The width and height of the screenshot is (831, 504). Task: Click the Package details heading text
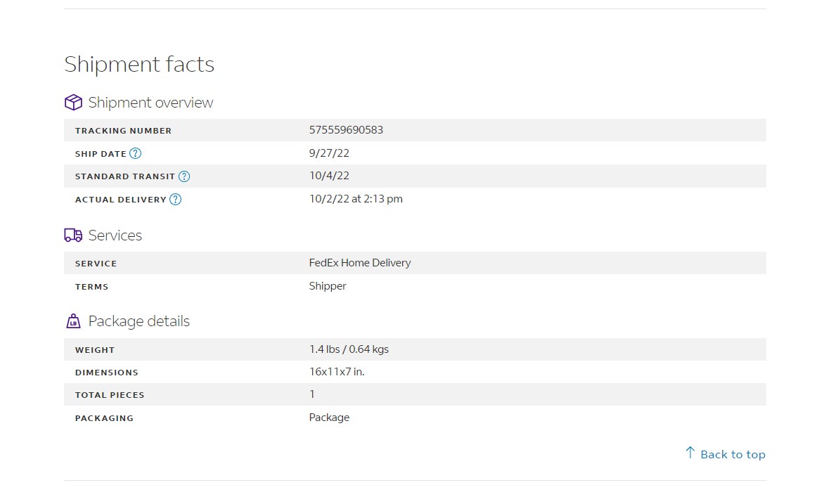139,321
